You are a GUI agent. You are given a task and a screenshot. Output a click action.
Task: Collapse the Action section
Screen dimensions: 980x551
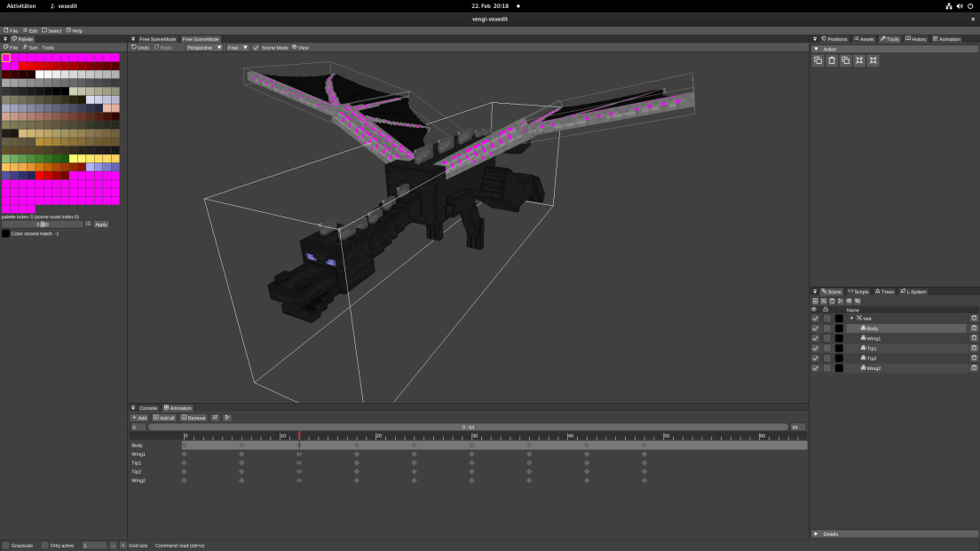(816, 49)
